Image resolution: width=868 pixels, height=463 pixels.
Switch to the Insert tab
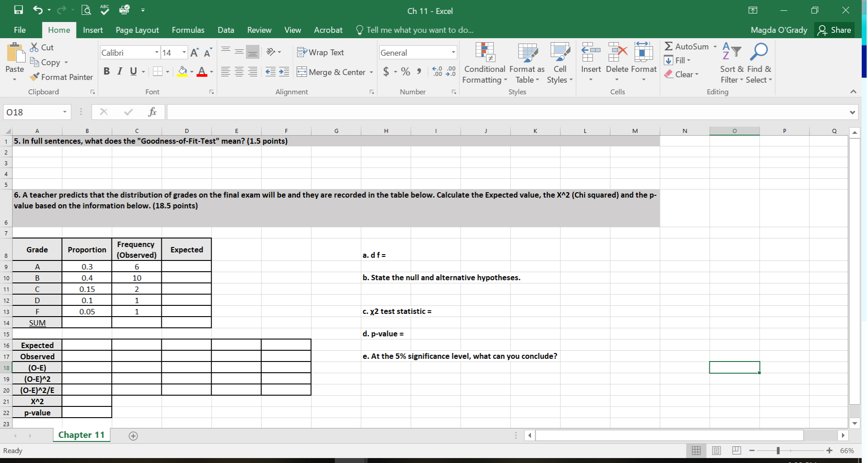tap(93, 30)
